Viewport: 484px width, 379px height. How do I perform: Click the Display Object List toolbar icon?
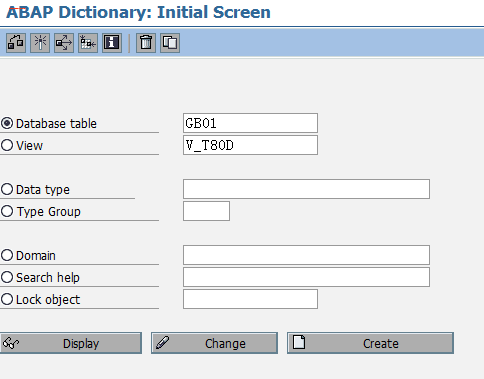click(x=88, y=43)
